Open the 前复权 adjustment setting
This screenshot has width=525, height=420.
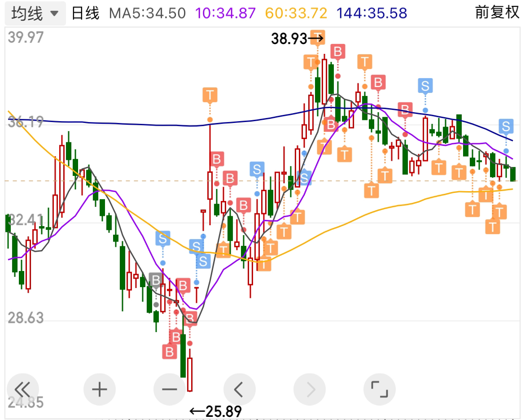click(497, 13)
